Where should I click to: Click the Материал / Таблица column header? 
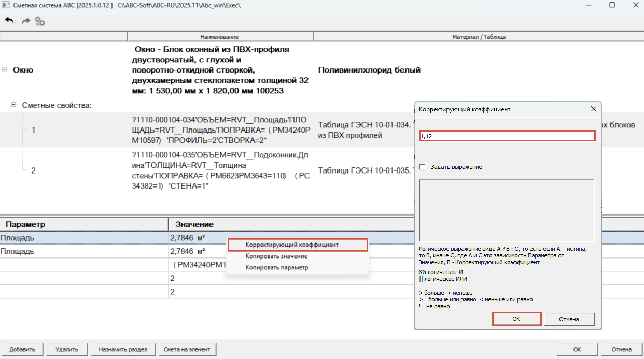(479, 37)
